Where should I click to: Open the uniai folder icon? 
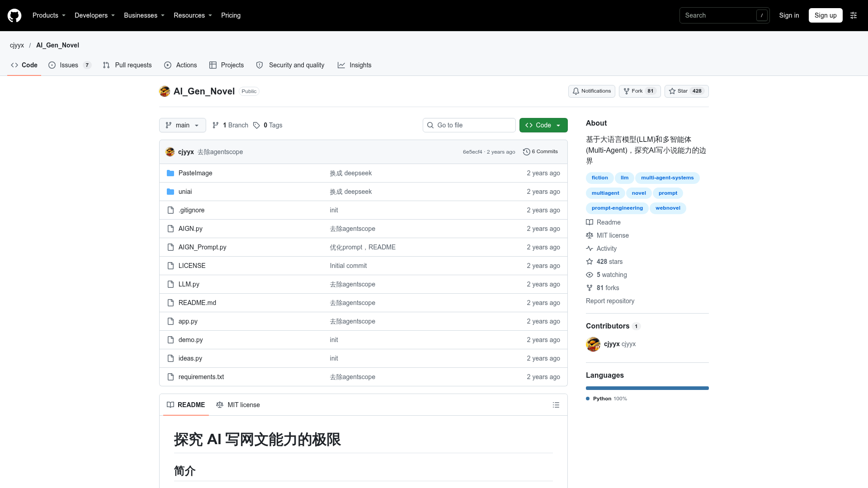[170, 192]
